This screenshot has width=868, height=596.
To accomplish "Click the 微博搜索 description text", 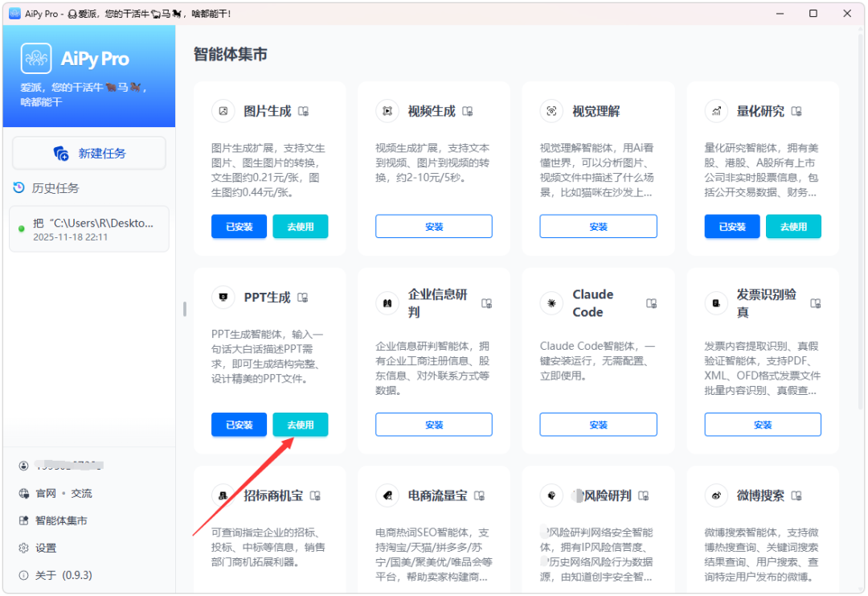I will click(762, 555).
